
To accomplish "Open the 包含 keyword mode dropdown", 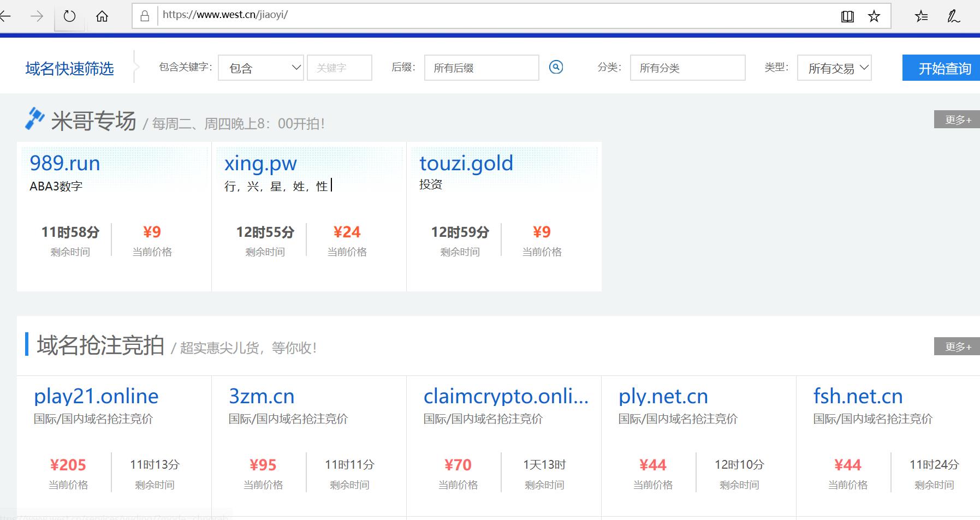I will [261, 68].
